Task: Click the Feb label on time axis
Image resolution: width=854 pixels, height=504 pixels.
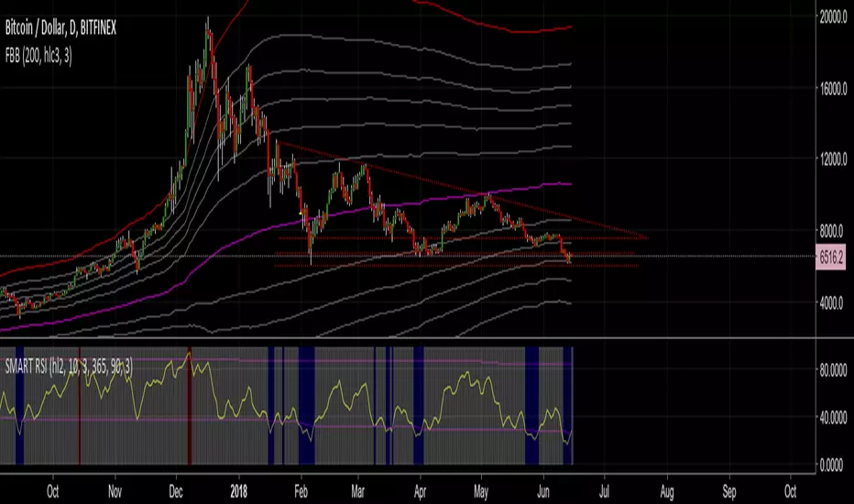Action: click(301, 491)
